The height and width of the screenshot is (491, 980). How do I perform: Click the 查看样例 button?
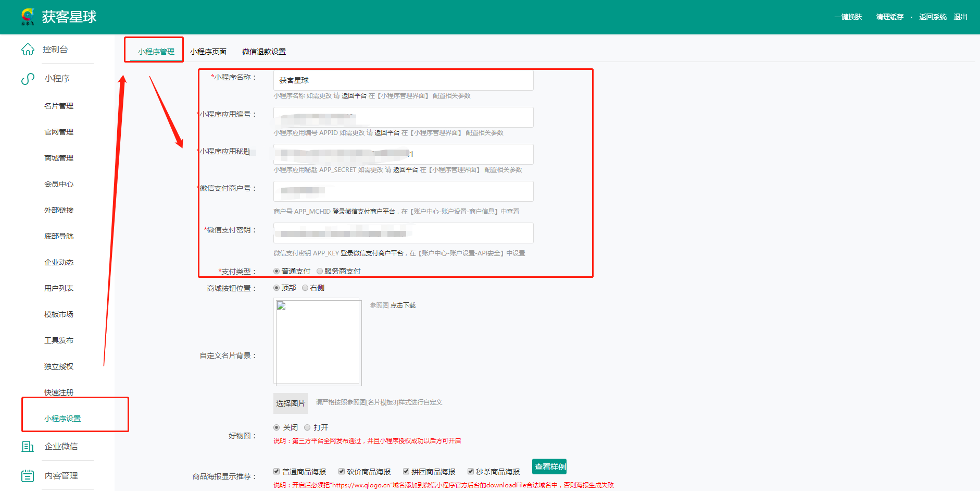click(x=549, y=467)
